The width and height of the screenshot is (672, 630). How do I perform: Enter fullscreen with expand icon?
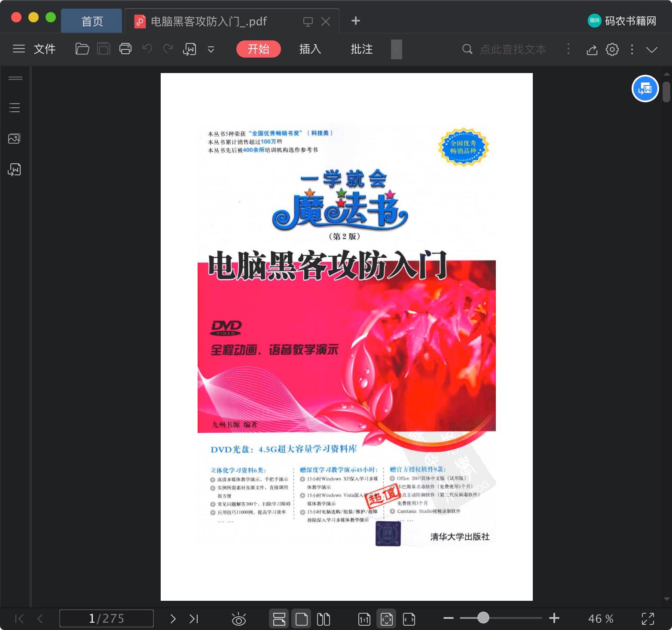point(648,619)
